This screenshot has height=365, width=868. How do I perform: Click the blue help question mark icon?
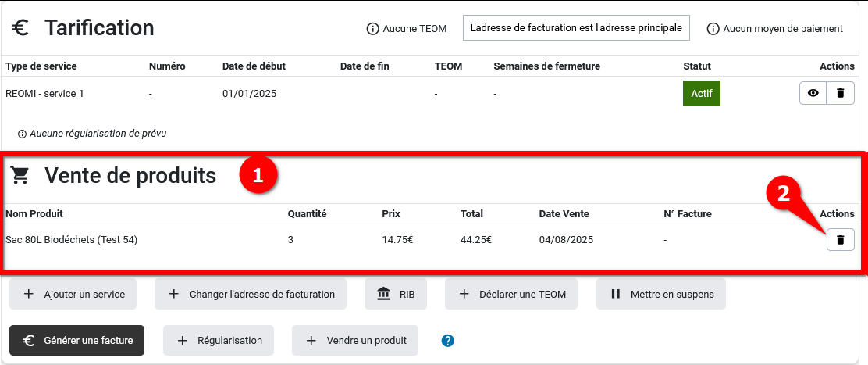(x=448, y=341)
